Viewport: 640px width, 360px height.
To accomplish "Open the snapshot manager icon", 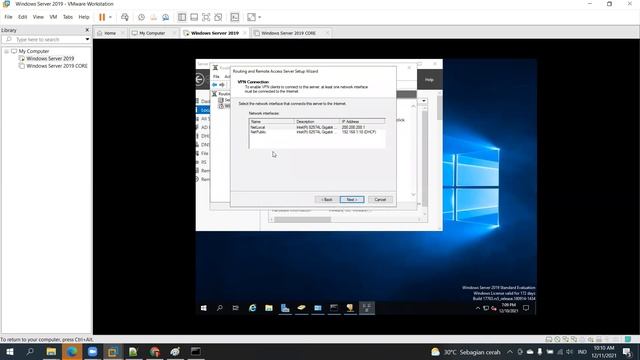I will (x=165, y=17).
